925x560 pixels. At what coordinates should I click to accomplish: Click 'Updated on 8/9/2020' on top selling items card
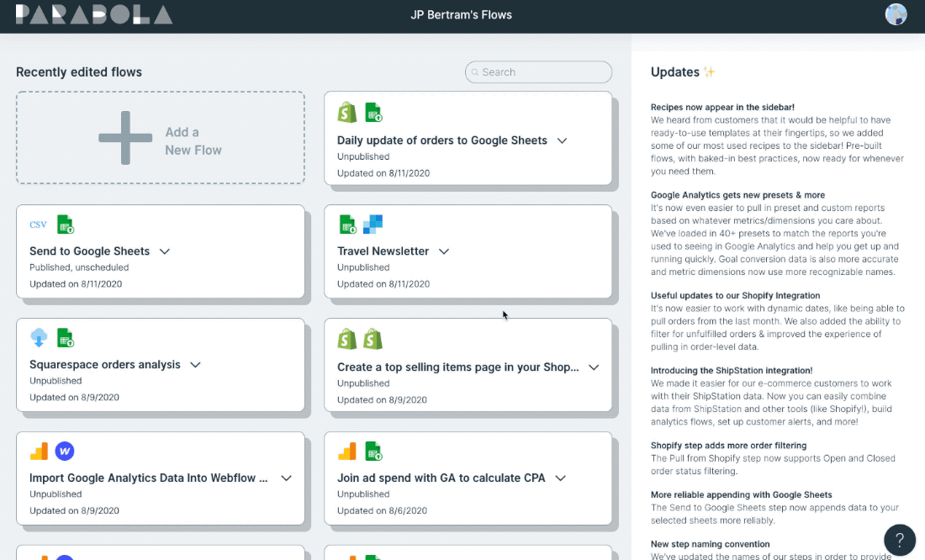coord(383,399)
